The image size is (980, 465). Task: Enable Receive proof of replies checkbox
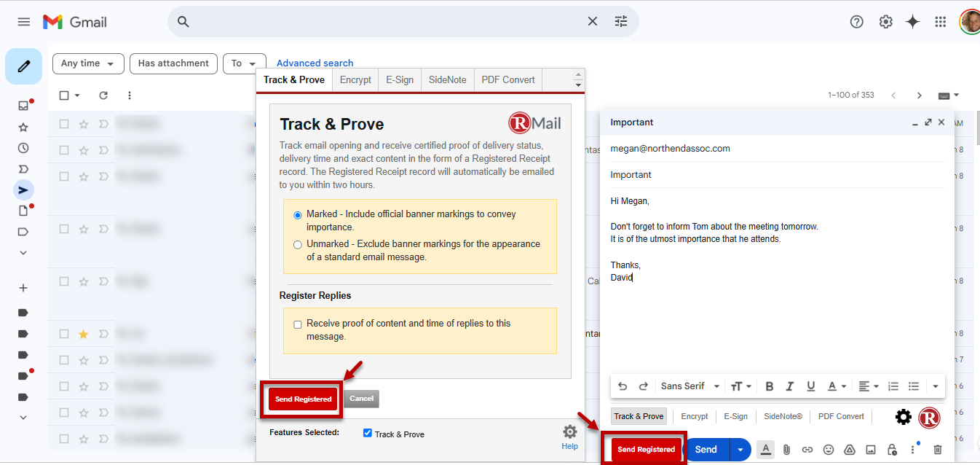298,324
